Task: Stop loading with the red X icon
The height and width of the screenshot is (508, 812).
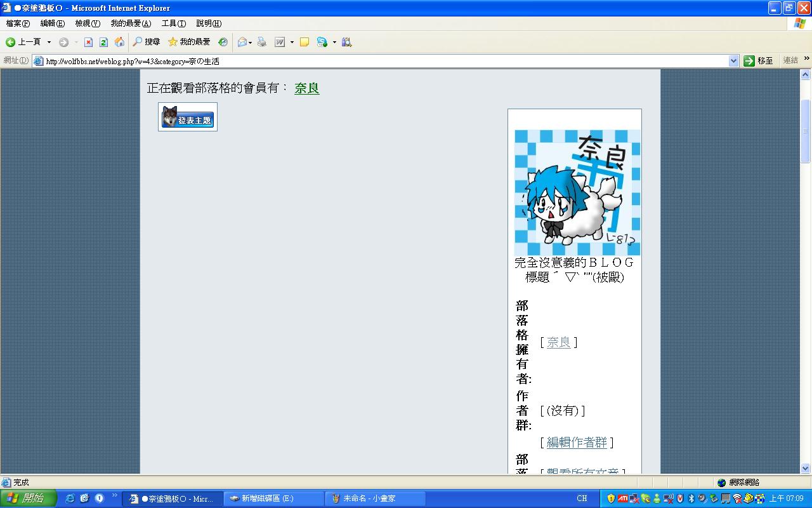Action: [89, 42]
